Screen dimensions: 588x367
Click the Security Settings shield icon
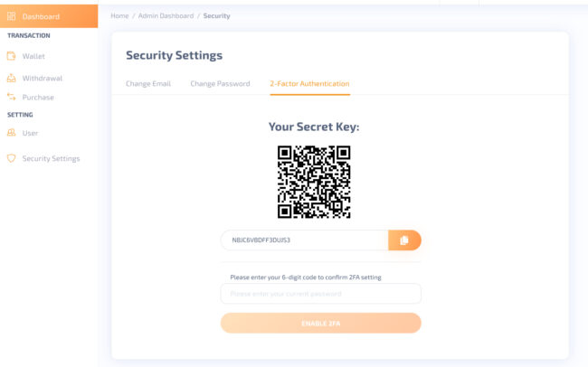pos(11,158)
